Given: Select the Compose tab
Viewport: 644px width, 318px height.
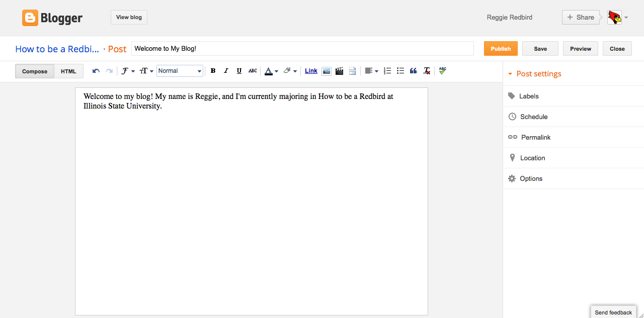Looking at the screenshot, I should (34, 71).
